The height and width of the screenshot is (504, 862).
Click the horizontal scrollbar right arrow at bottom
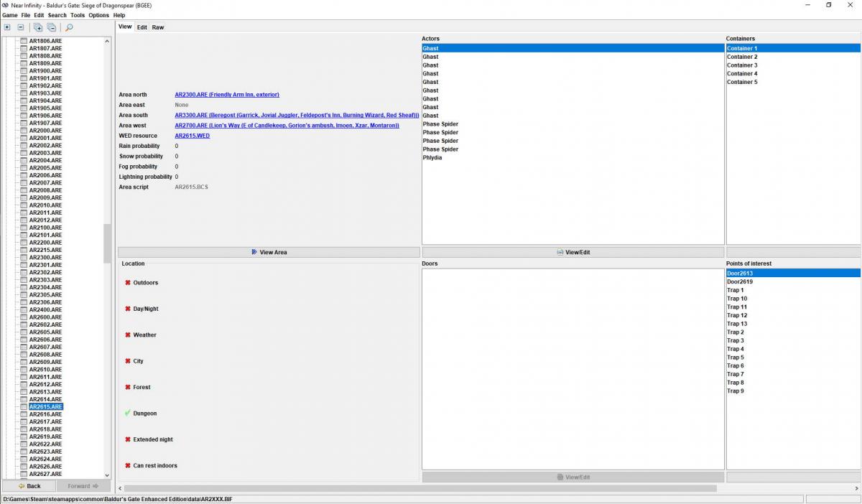856,488
